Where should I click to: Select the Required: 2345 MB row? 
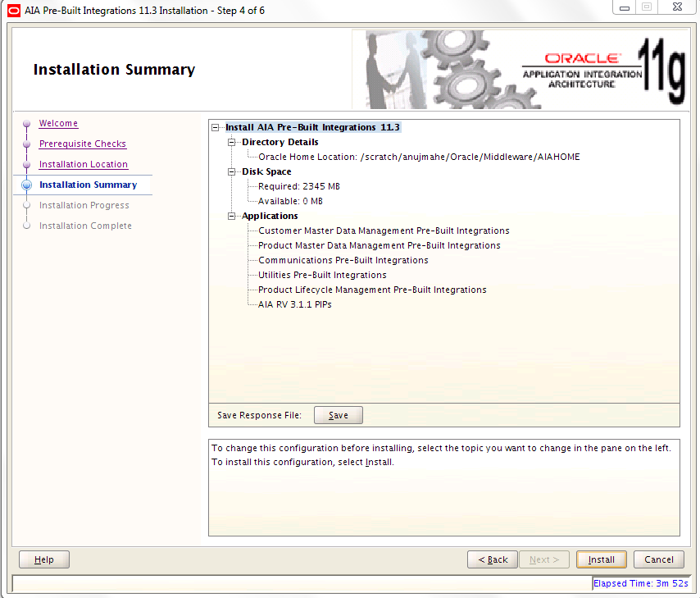299,186
